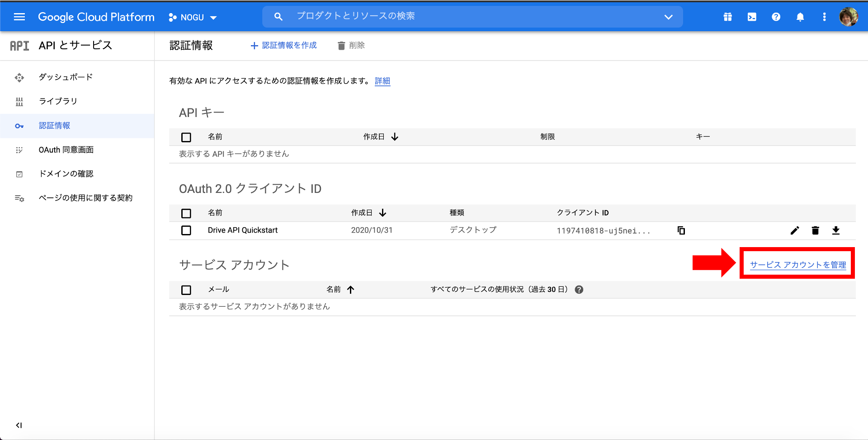Viewport: 868px width, 440px height.
Task: Click the search magnifier icon
Action: 278,17
